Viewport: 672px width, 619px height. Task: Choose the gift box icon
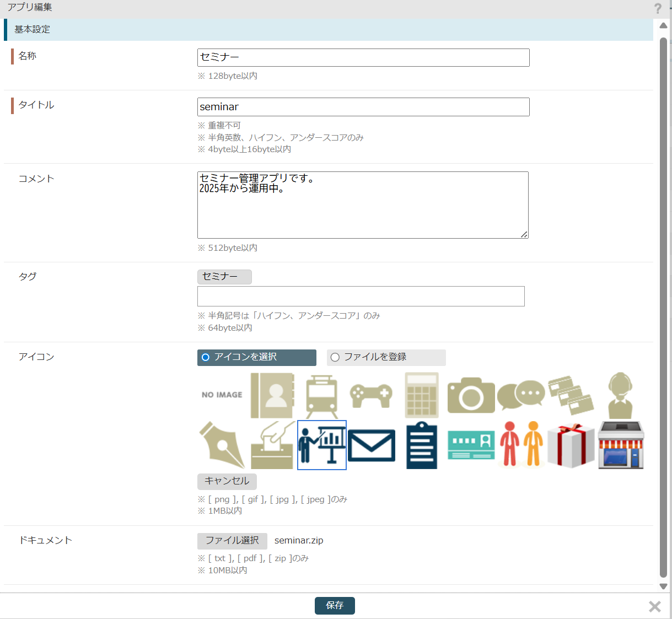(571, 445)
